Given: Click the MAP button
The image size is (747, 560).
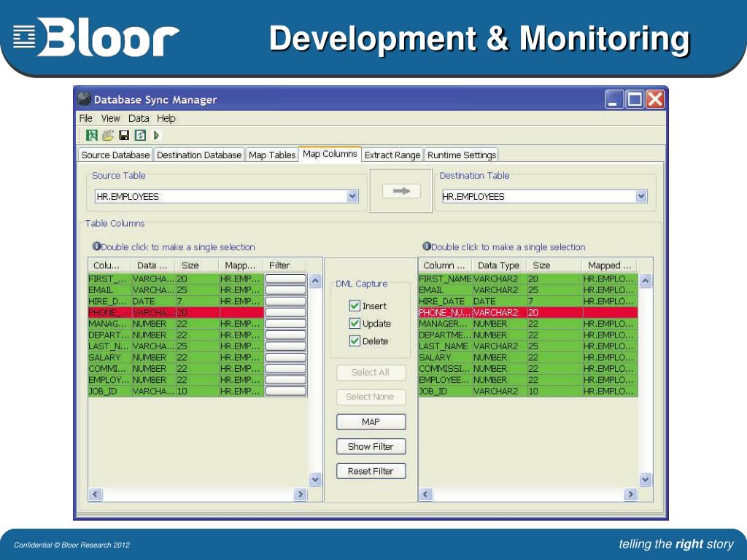Looking at the screenshot, I should point(371,422).
